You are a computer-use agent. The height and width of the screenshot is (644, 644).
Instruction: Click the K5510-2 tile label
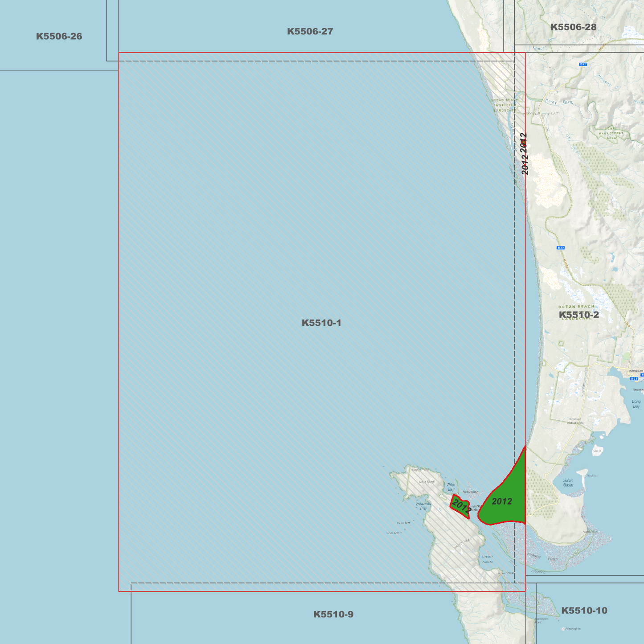(579, 315)
